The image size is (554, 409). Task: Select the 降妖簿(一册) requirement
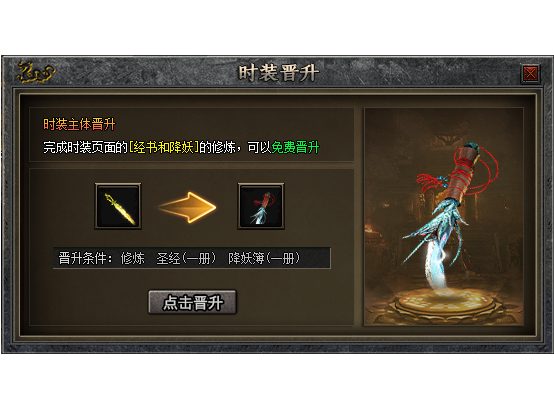[264, 258]
